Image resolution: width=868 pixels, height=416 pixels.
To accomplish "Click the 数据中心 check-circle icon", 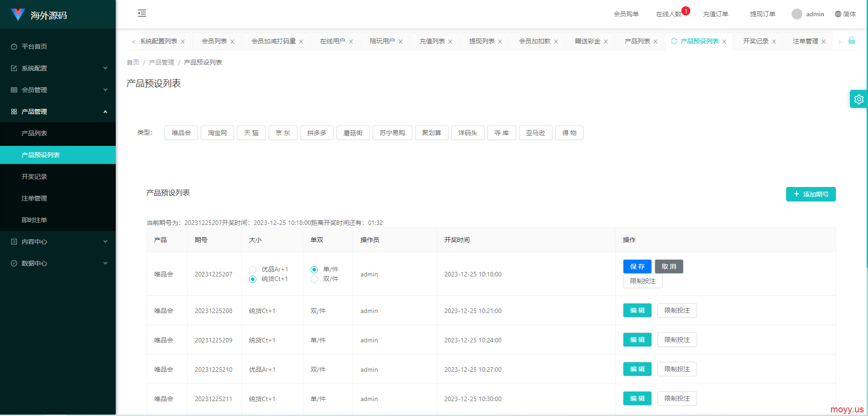I will (14, 263).
